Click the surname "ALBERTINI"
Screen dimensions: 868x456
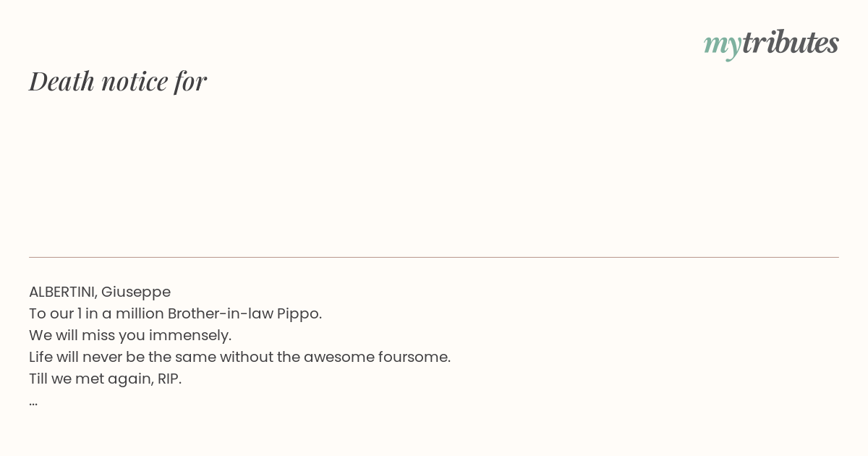[x=62, y=292]
